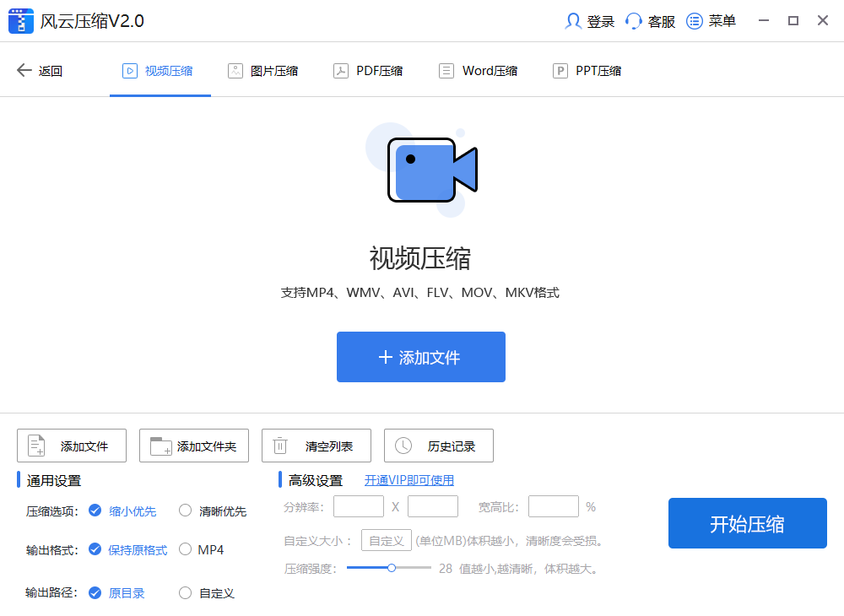Screen dimensions: 844x616
Task: Choose 自定义 output path
Action: [x=186, y=593]
